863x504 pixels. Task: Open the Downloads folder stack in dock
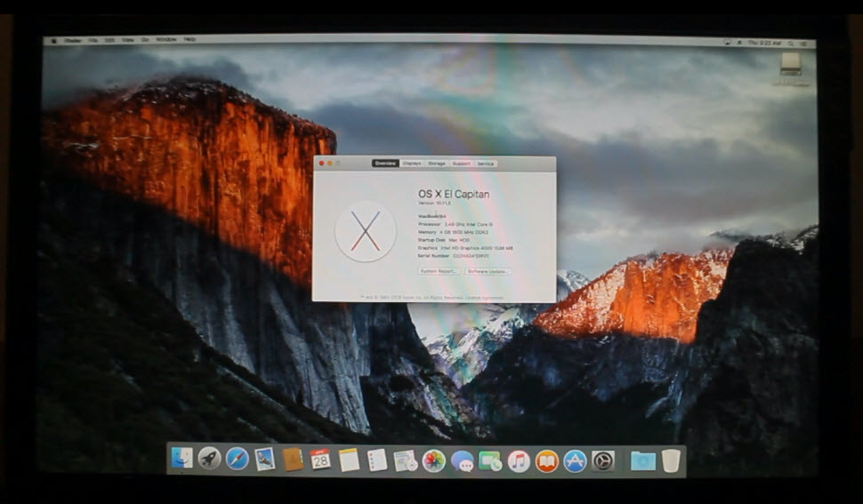(641, 460)
